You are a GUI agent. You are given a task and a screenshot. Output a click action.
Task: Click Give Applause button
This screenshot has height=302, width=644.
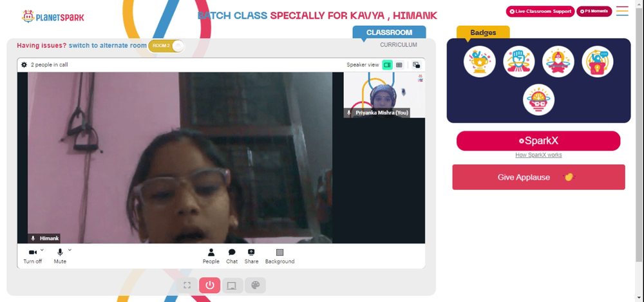tap(538, 177)
